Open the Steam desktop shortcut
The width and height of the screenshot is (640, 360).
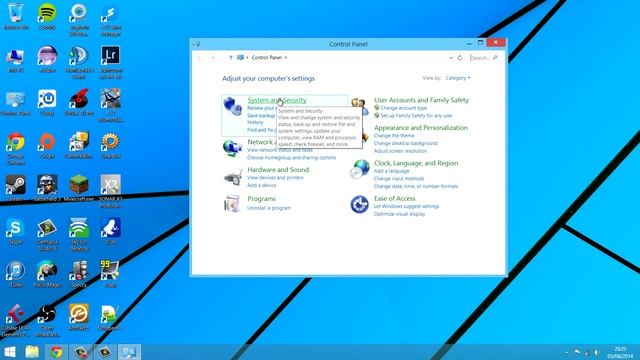pos(16,188)
